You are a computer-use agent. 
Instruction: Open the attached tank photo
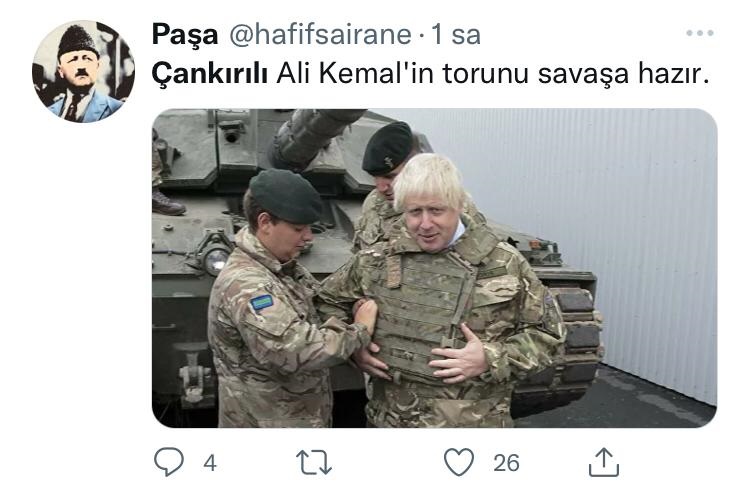(x=434, y=268)
